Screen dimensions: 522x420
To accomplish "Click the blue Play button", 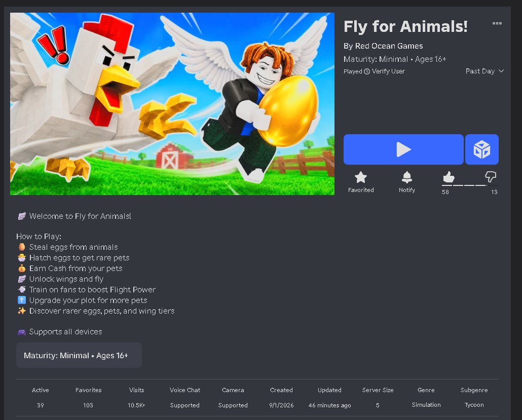I will 403,149.
